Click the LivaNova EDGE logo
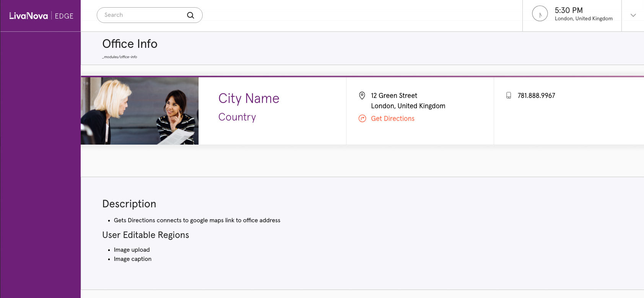The width and height of the screenshot is (644, 298). pyautogui.click(x=41, y=16)
